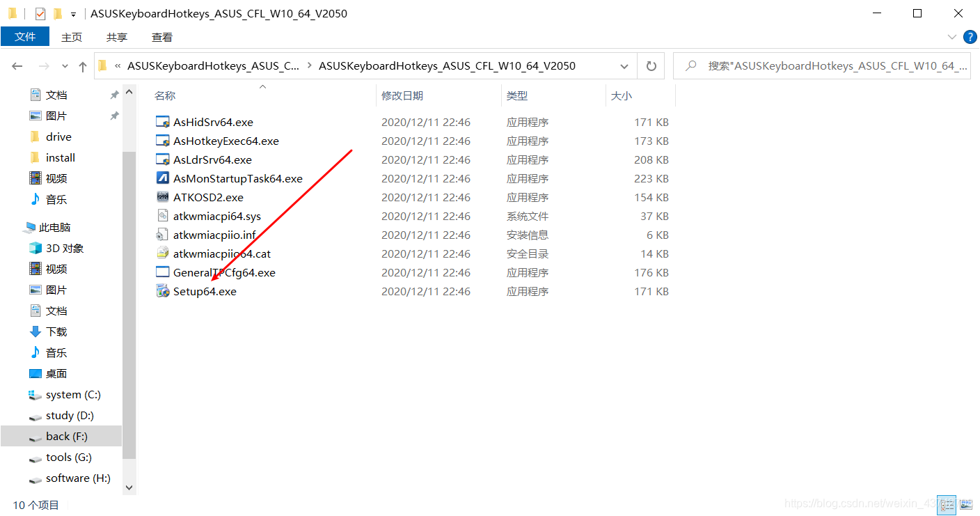This screenshot has height=516, width=980.
Task: Click in the search box
Action: (x=821, y=66)
